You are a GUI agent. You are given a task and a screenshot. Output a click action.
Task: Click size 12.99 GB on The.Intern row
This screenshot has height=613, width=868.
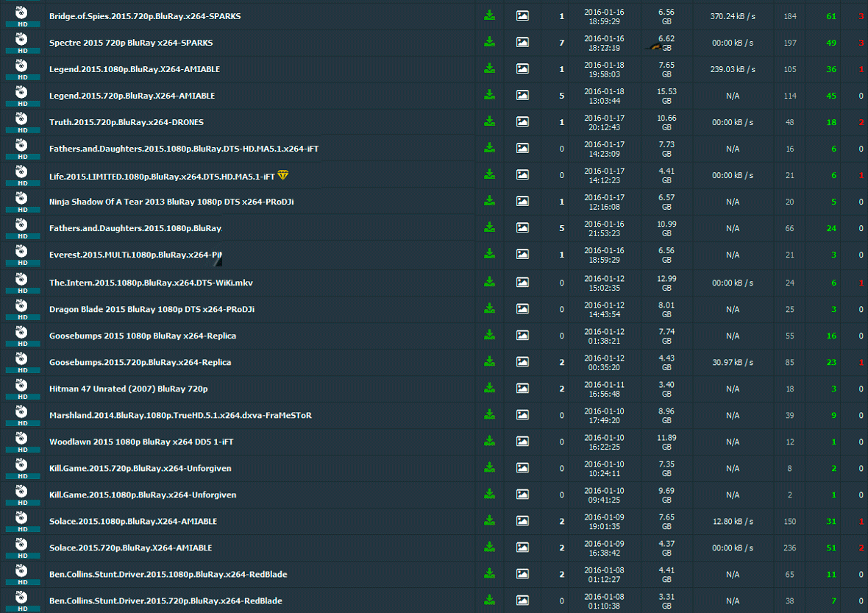click(x=666, y=283)
